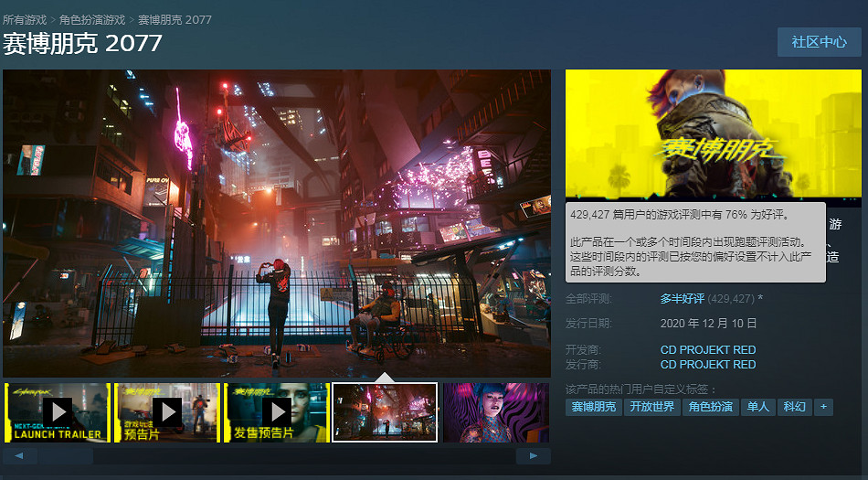Click the thumbnail strip scrollbar handle
This screenshot has width=868, height=480.
65,456
